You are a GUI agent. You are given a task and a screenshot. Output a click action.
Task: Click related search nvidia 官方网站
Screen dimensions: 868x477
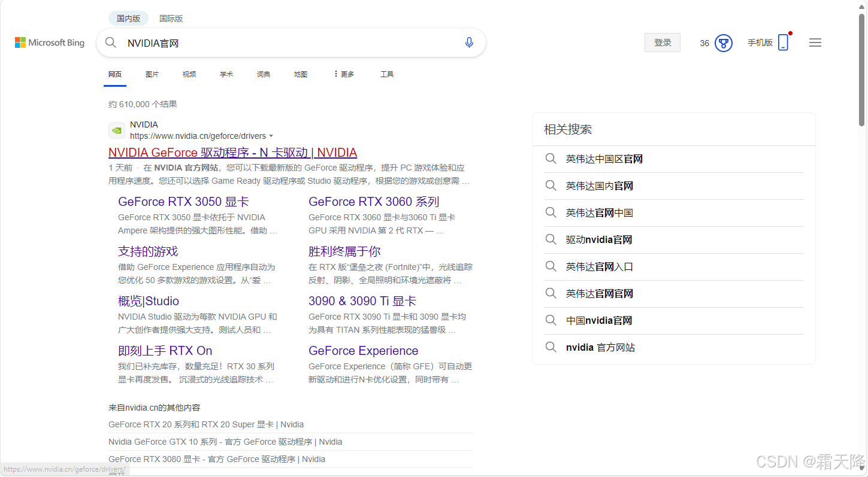pos(600,347)
